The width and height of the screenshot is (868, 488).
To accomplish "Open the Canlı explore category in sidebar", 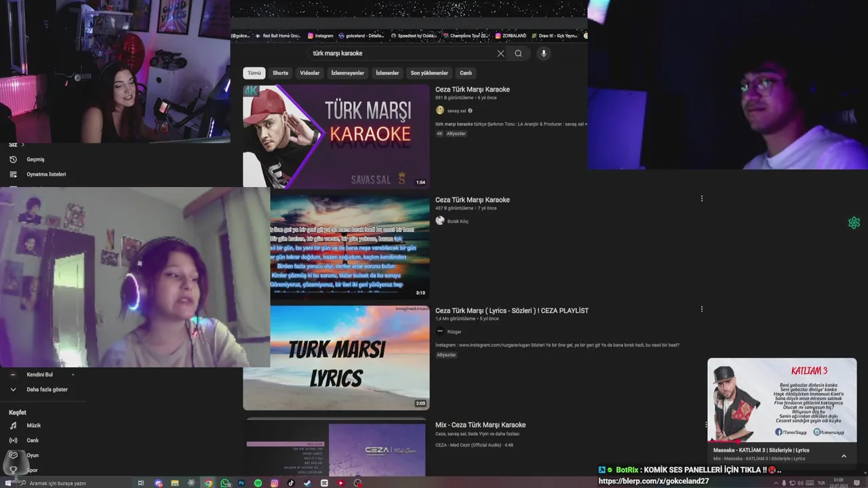I will [x=32, y=441].
